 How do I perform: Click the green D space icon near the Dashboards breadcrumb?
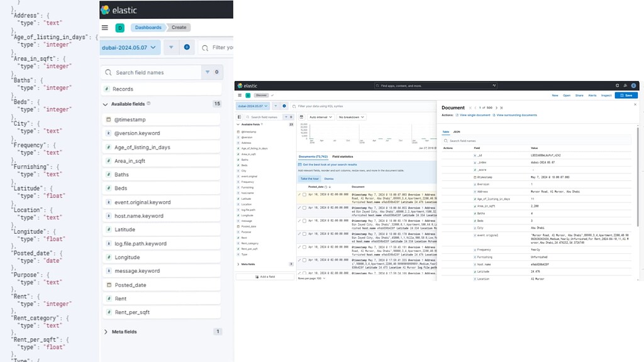[119, 28]
